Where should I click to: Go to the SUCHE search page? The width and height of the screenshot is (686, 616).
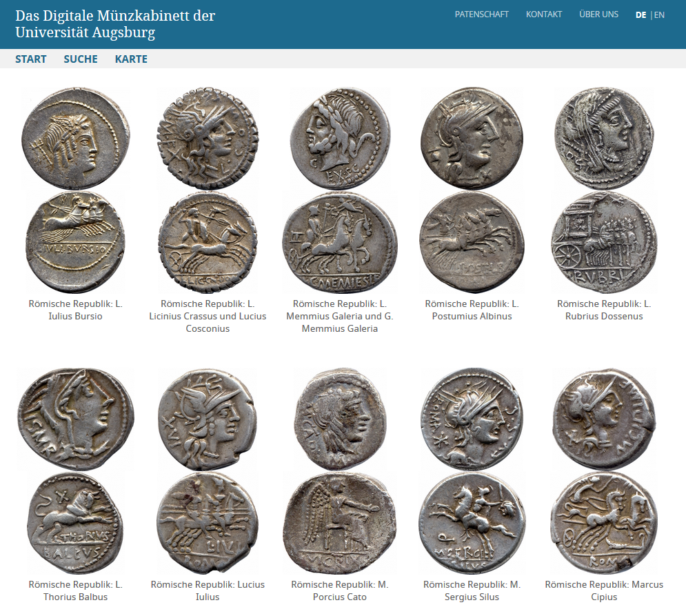pyautogui.click(x=81, y=59)
